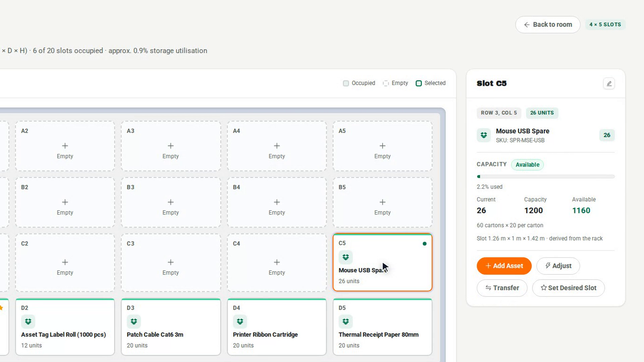Click the edit pencil icon for Slot C5

(x=609, y=83)
